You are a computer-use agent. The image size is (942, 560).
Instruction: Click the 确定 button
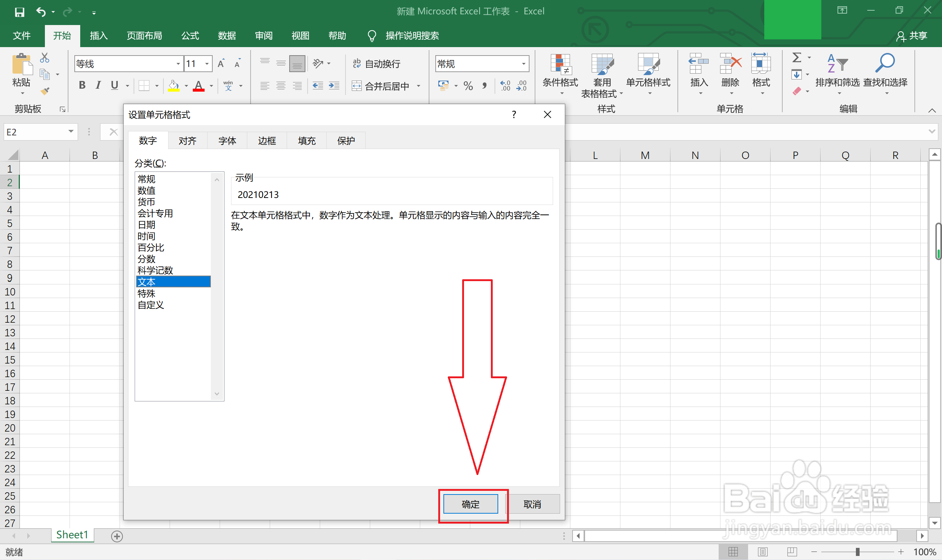[470, 504]
